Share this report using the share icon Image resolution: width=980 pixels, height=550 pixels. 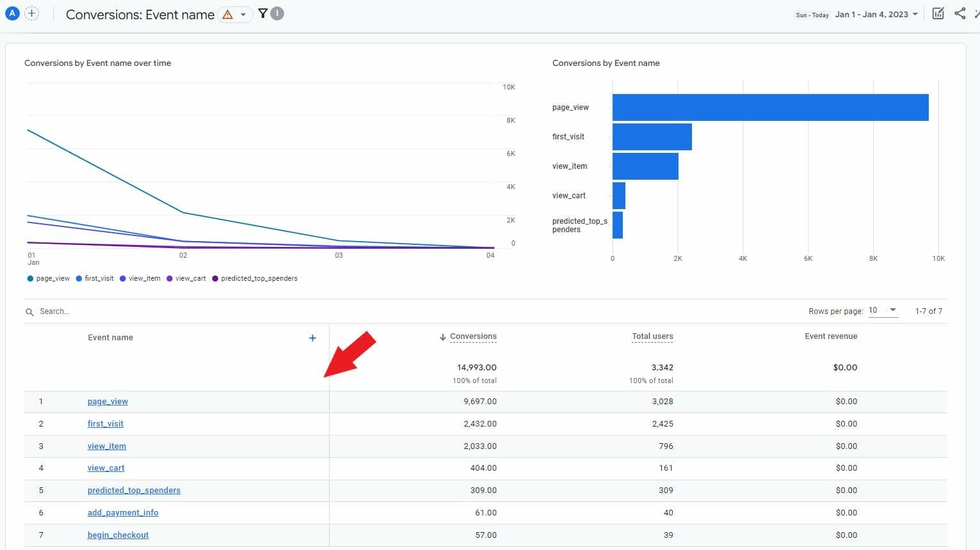click(960, 13)
